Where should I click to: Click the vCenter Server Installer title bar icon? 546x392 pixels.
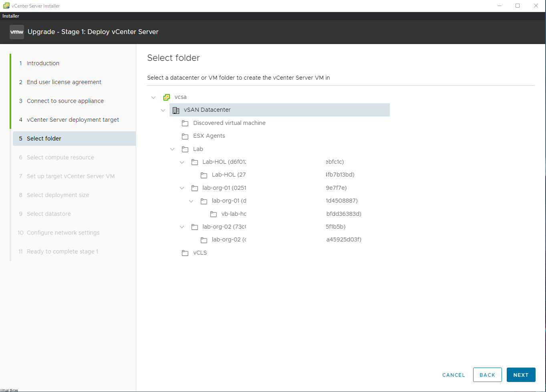pos(6,6)
